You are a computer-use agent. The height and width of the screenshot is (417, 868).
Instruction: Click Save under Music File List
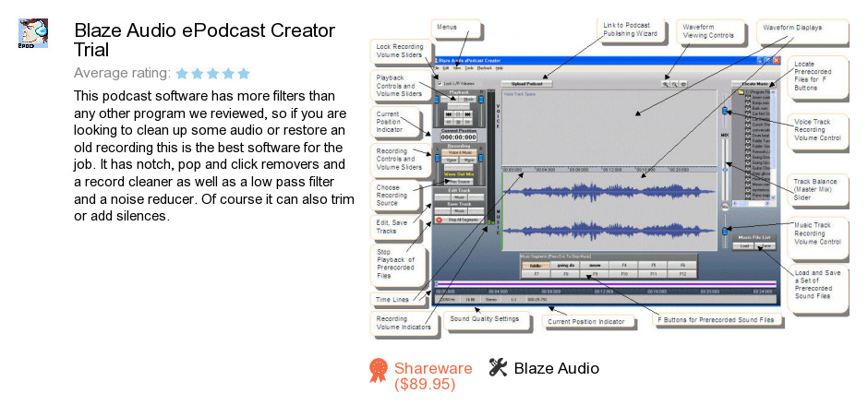[x=765, y=245]
